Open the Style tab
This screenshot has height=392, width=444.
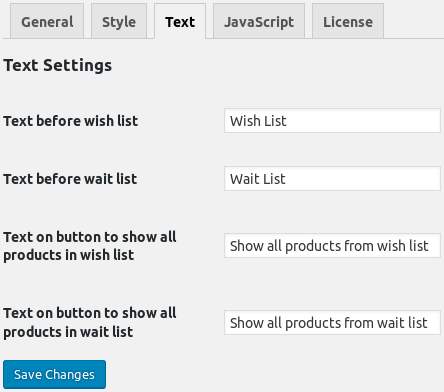point(119,21)
